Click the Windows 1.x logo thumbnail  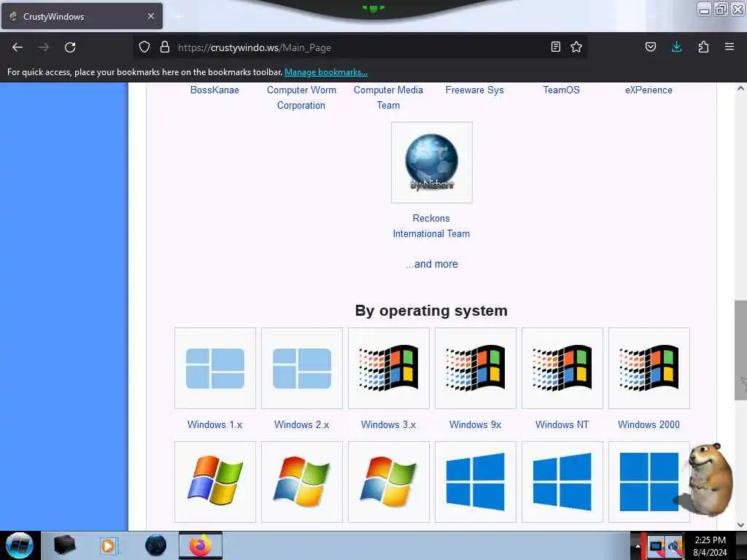(x=215, y=368)
